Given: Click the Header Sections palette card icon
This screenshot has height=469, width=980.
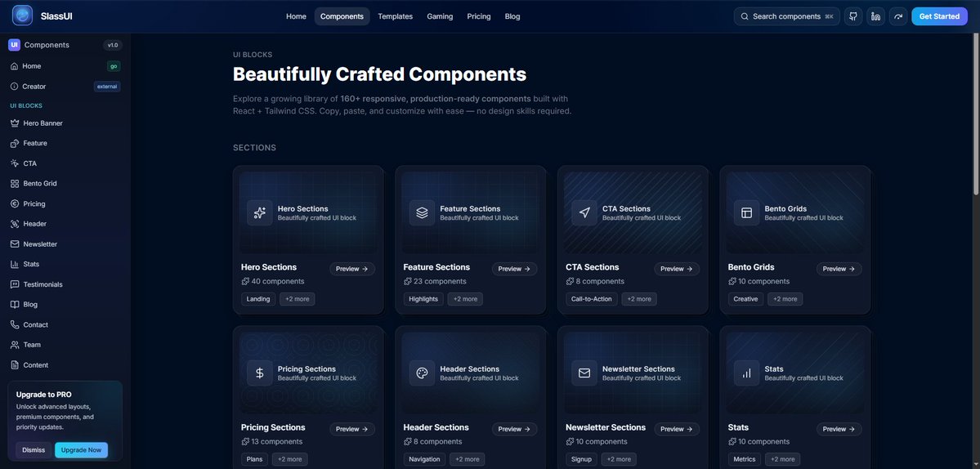Looking at the screenshot, I should (x=422, y=373).
